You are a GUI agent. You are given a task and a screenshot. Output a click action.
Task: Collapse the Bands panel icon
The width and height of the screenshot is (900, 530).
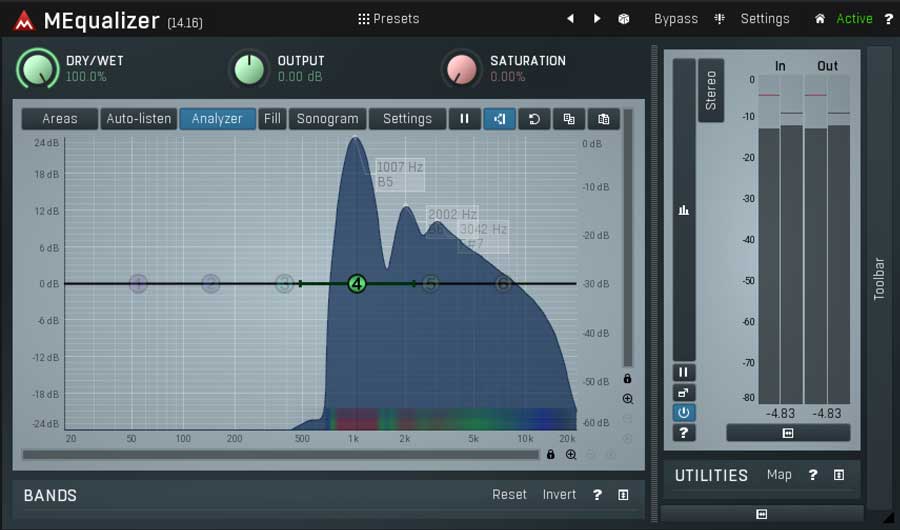tap(623, 494)
